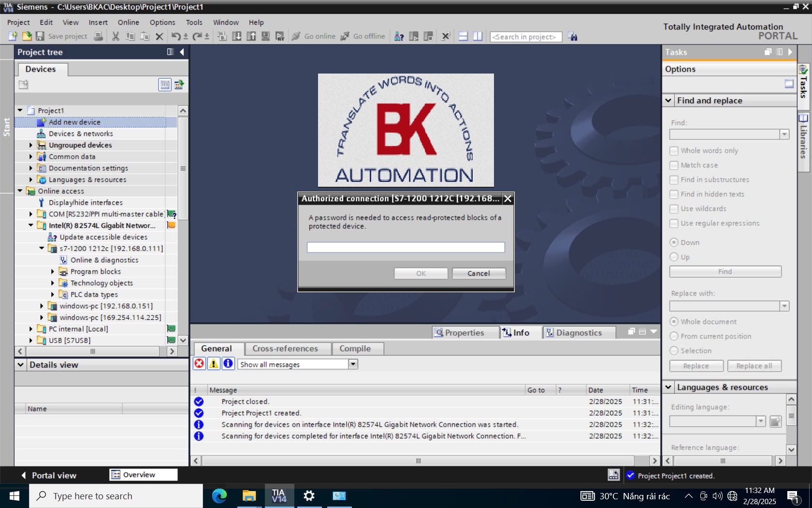
Task: Select the Down search direction radio button
Action: pyautogui.click(x=674, y=242)
